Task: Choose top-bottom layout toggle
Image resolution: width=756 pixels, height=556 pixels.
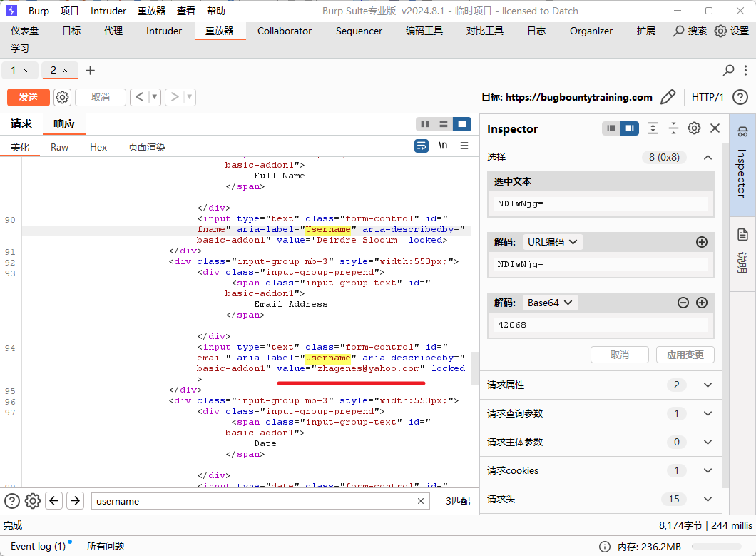Action: [443, 124]
